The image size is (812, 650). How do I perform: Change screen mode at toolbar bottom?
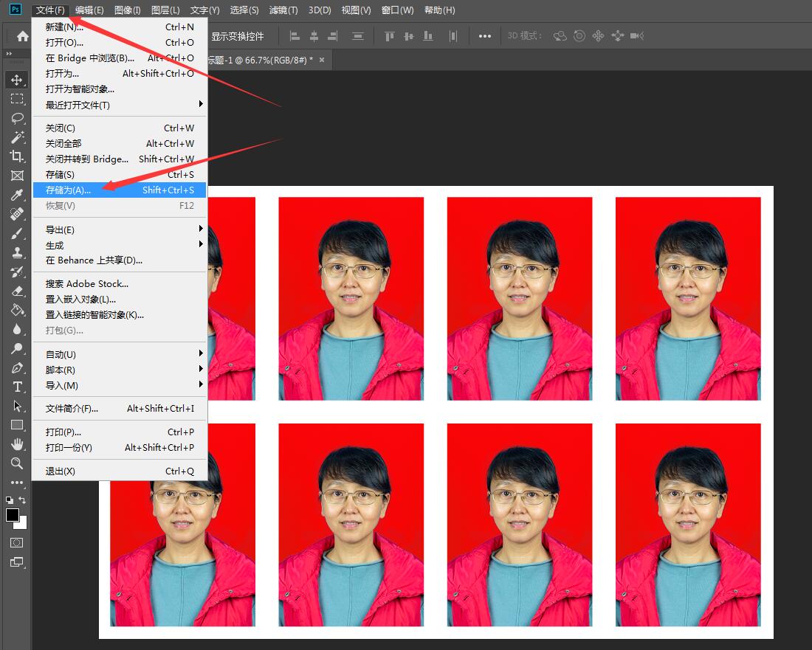click(16, 562)
